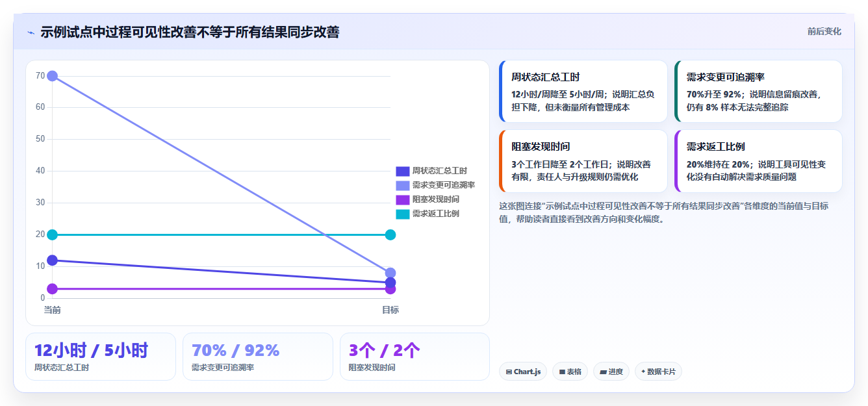Click the 50 tick on the y-axis

point(40,139)
